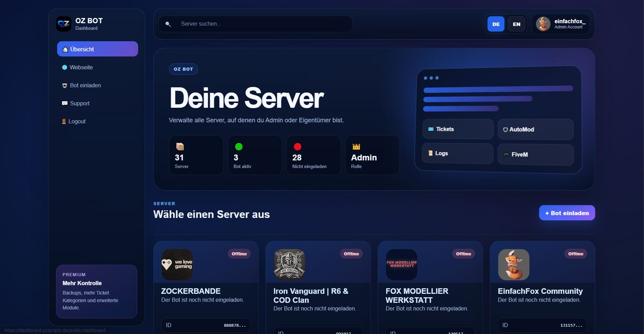This screenshot has width=644, height=334.
Task: Click the Offline badge on ZOCKERBANDE card
Action: pyautogui.click(x=239, y=254)
